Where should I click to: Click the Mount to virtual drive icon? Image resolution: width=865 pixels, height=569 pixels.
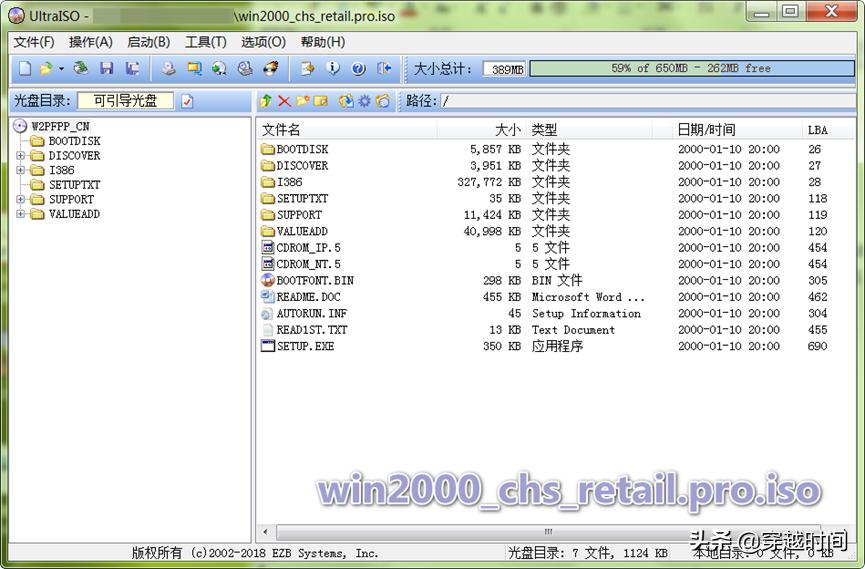click(245, 68)
